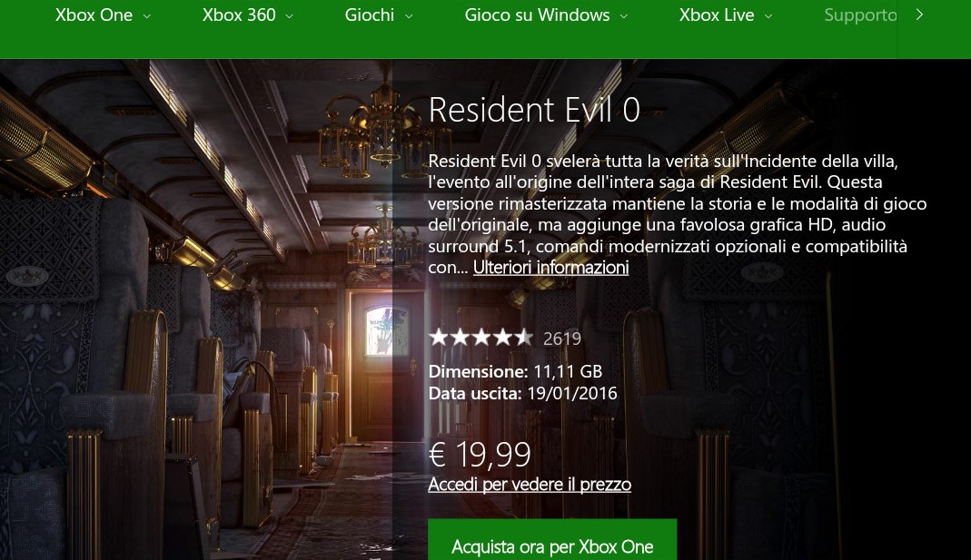
Task: Click the half-filled fifth rating star
Action: tap(523, 338)
